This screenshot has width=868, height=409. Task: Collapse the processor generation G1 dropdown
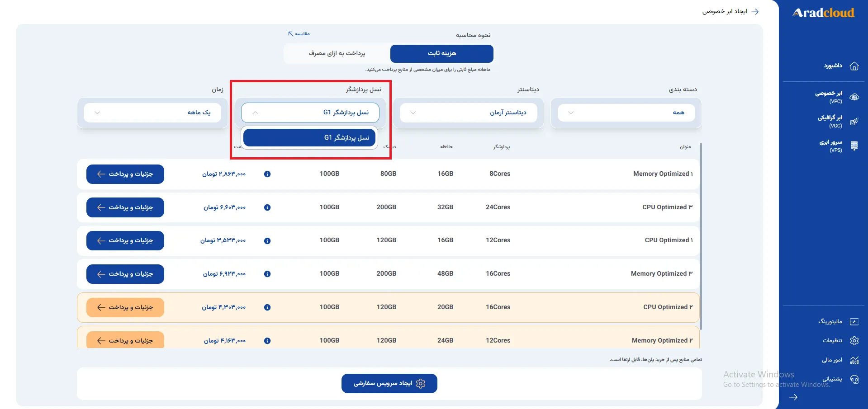[310, 113]
